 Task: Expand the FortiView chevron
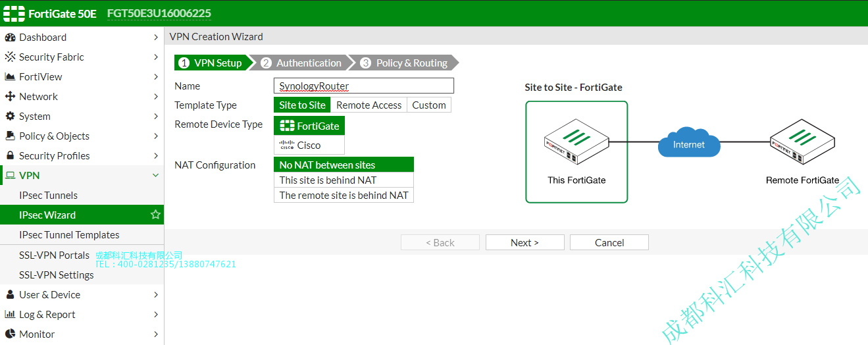point(156,77)
